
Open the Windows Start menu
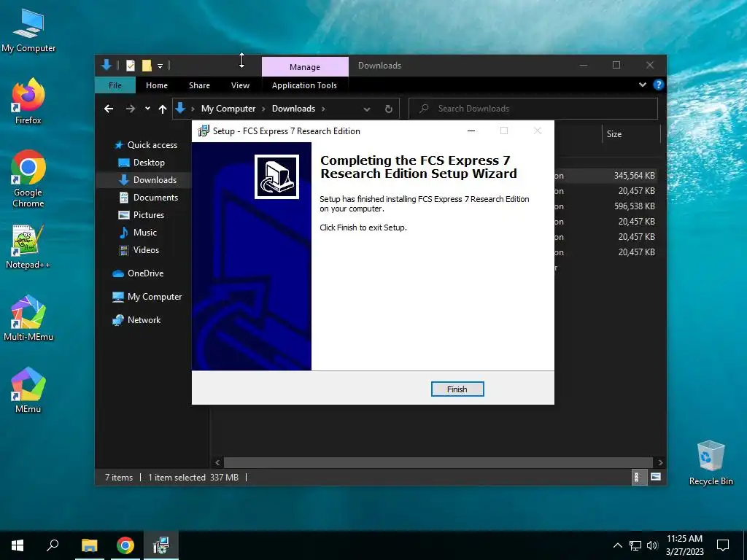tap(18, 545)
